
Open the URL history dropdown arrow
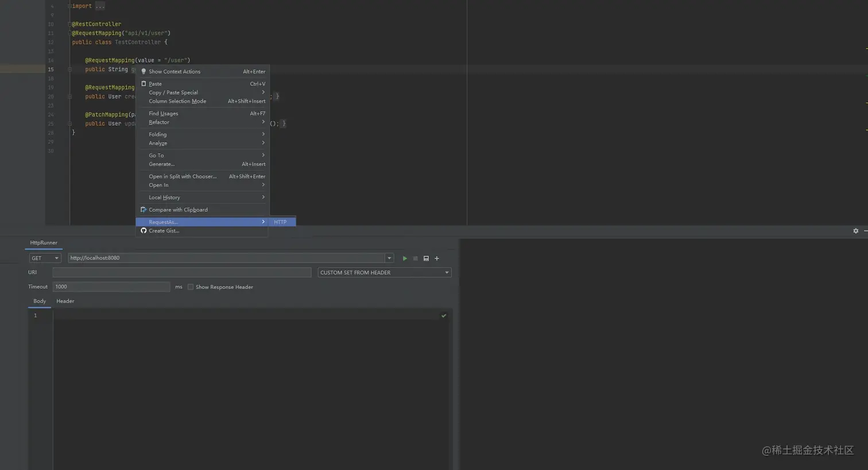point(389,258)
